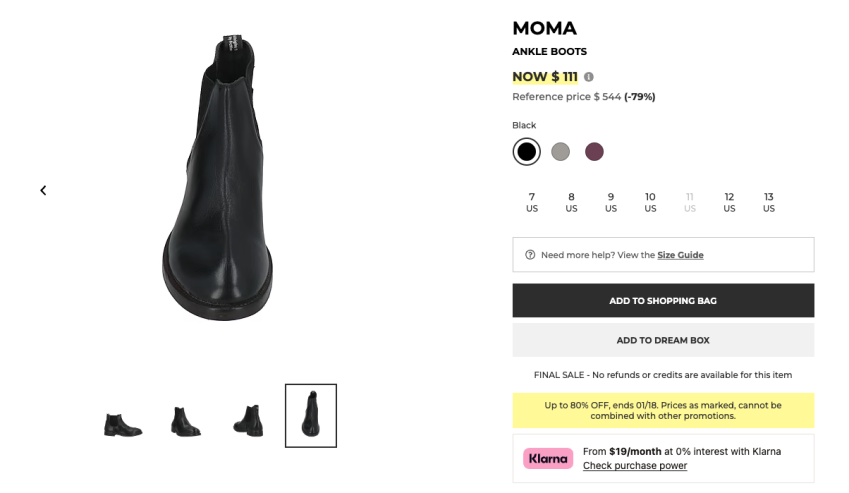Pick size 10 US

[650, 202]
